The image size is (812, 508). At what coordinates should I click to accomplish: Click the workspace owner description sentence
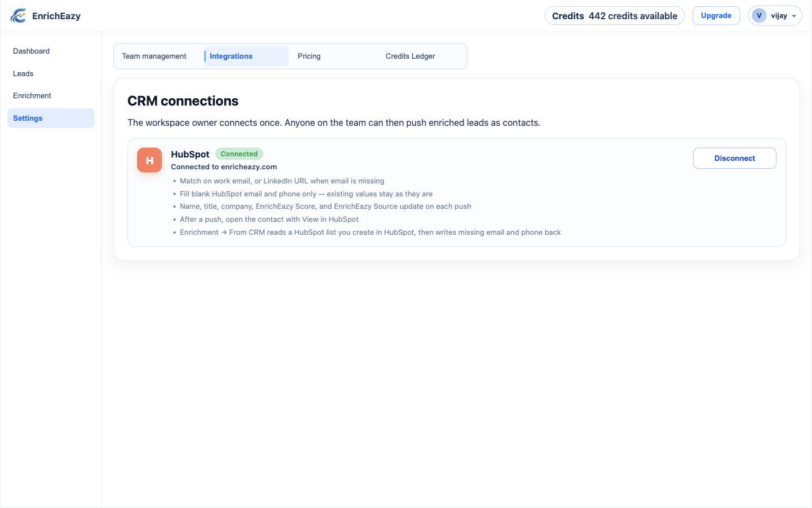point(334,123)
